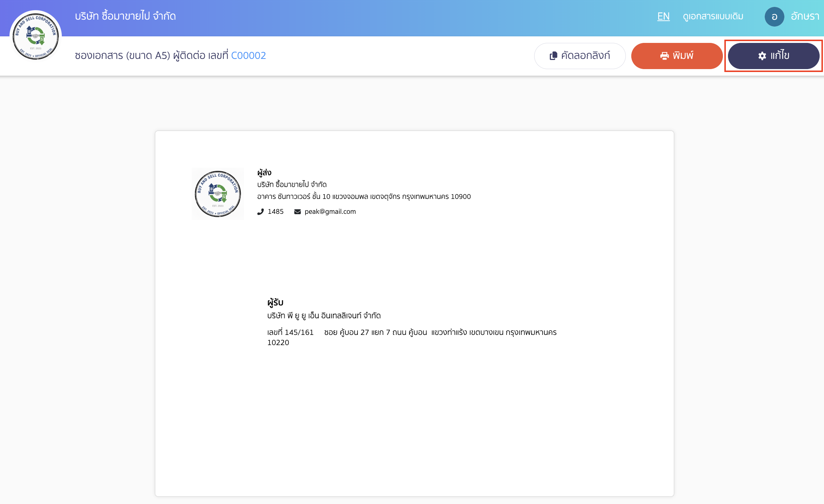
Task: Click the copy icon in คัดลอกลิงก์ button
Action: (x=553, y=56)
